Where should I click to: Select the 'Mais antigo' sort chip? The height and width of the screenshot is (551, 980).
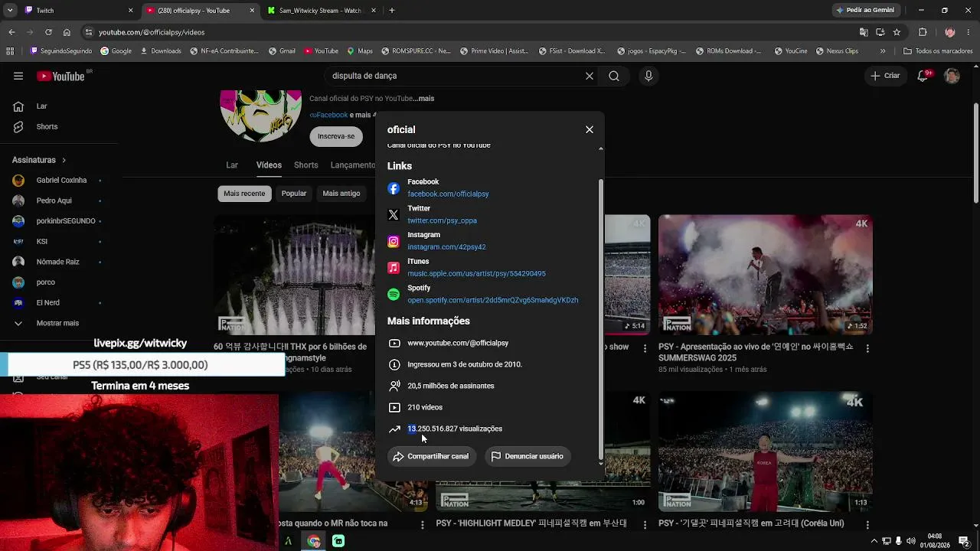(x=341, y=194)
